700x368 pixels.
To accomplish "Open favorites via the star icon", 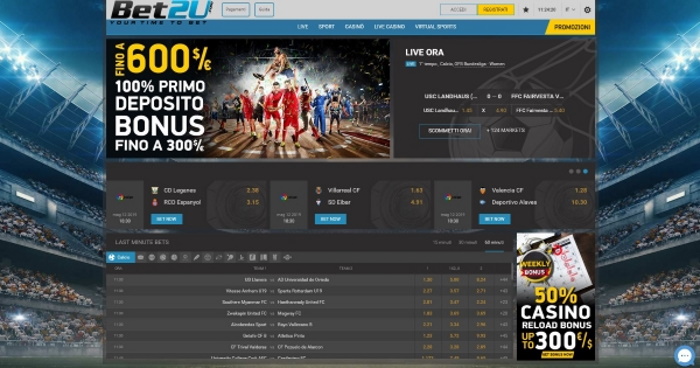I will (x=525, y=9).
